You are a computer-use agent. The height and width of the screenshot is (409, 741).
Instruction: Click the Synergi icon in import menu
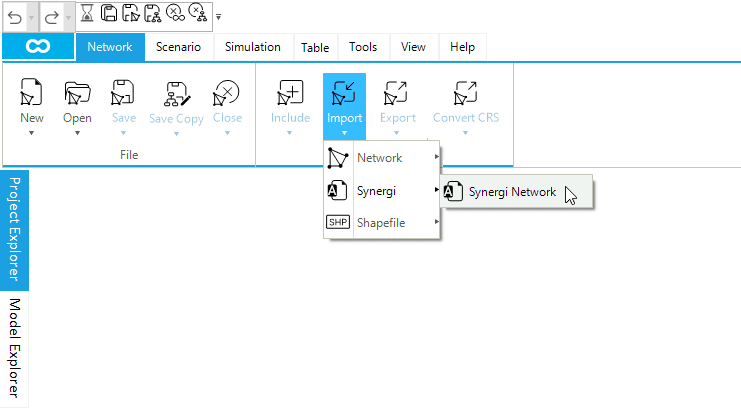339,190
